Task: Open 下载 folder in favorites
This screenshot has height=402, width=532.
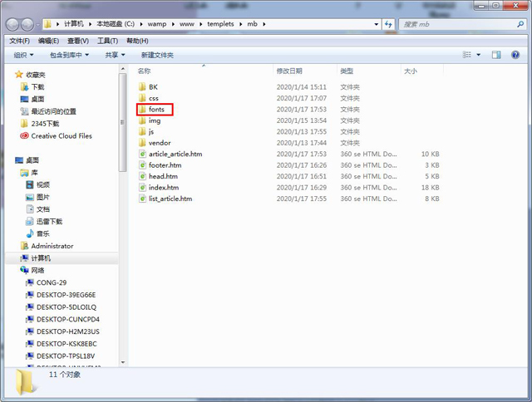Action: pos(32,86)
